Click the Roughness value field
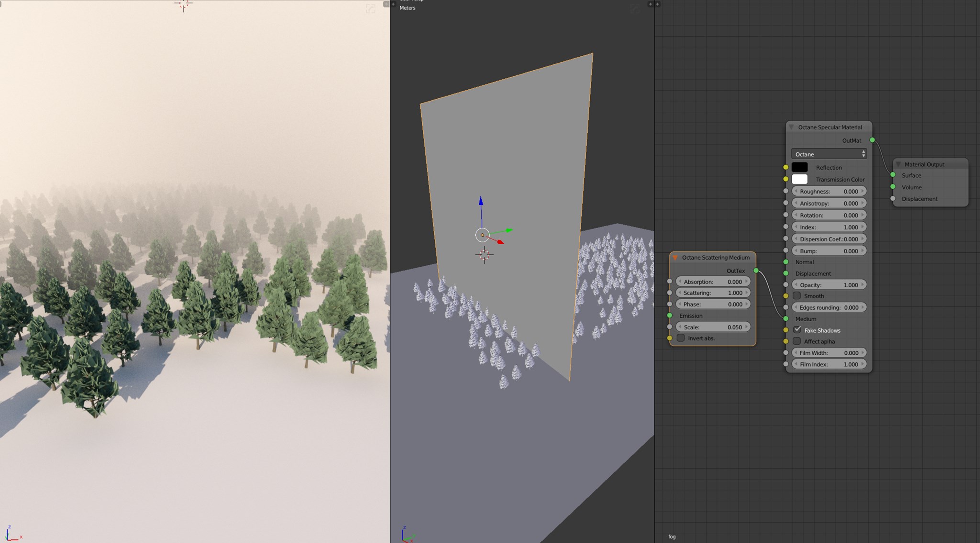The height and width of the screenshot is (543, 980). pyautogui.click(x=829, y=191)
